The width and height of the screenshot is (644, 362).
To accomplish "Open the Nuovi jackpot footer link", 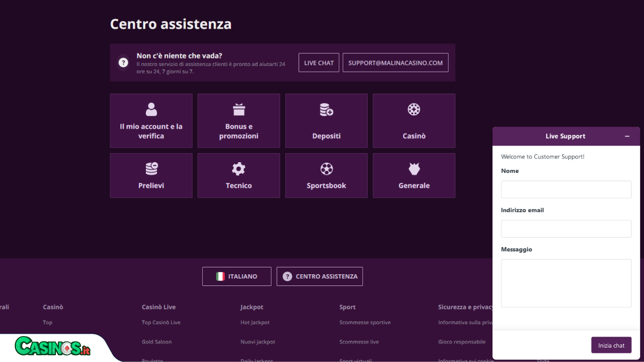I will [258, 342].
